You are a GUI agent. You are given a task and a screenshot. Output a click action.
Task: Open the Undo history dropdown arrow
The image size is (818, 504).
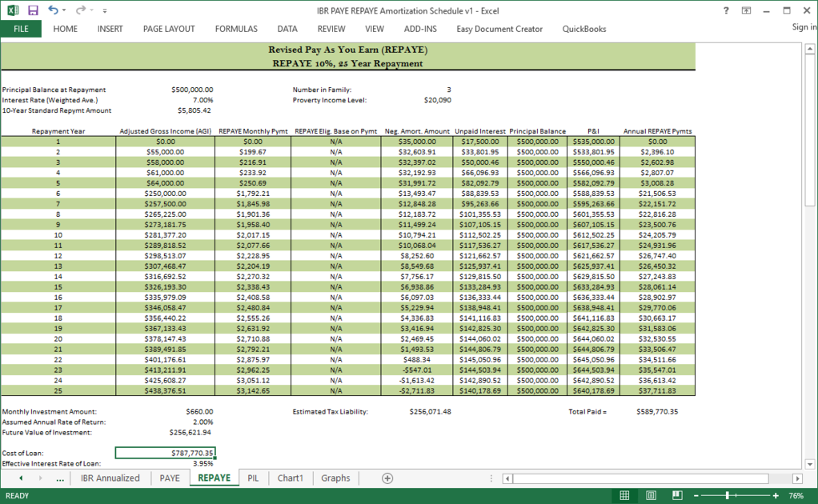pos(64,10)
